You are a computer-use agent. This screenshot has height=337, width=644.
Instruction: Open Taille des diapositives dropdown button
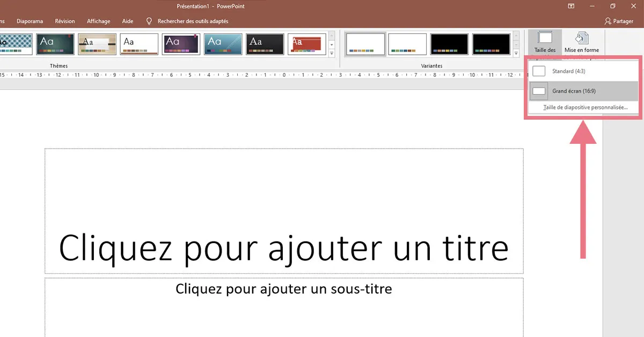(x=545, y=43)
